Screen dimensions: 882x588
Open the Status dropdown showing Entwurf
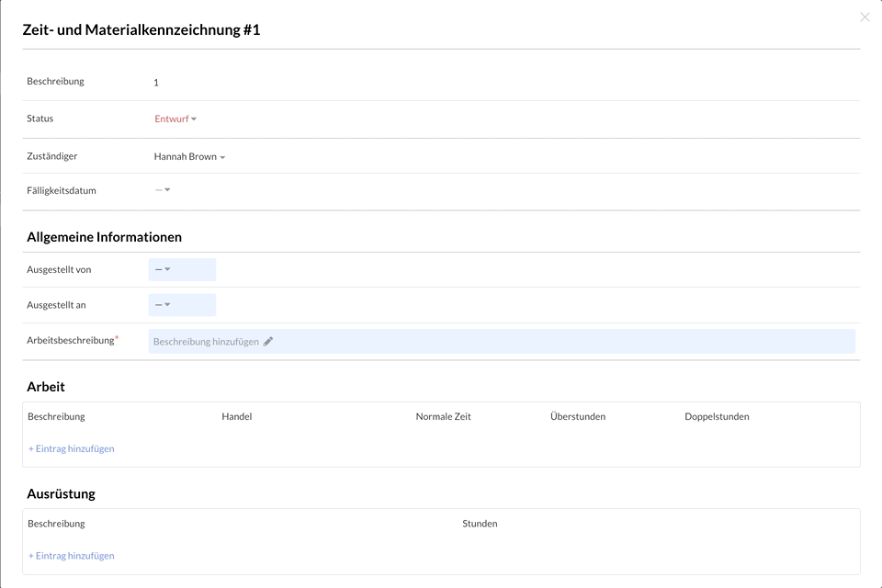click(175, 119)
